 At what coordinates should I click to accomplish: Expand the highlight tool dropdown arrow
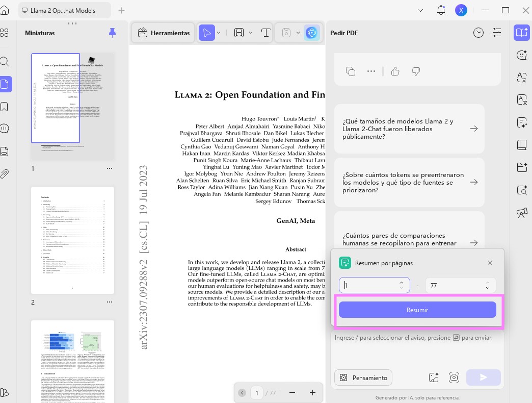pyautogui.click(x=251, y=33)
